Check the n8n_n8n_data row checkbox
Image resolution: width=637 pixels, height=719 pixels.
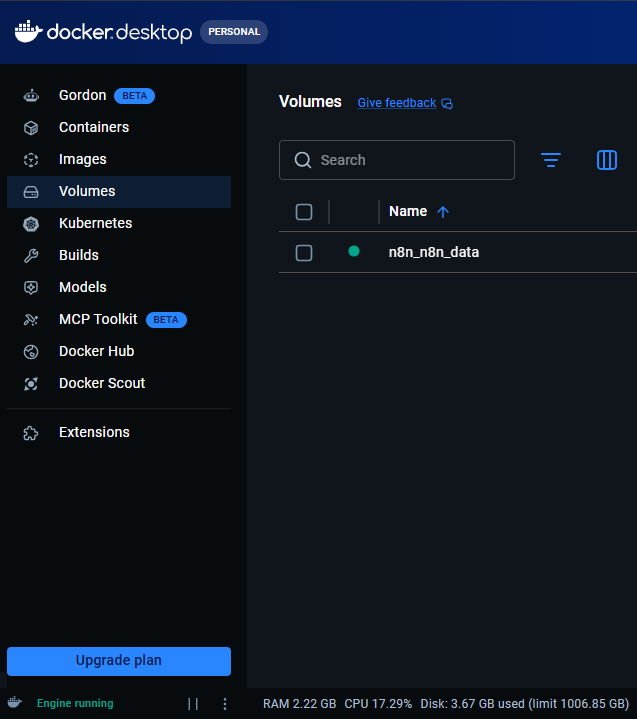(304, 253)
